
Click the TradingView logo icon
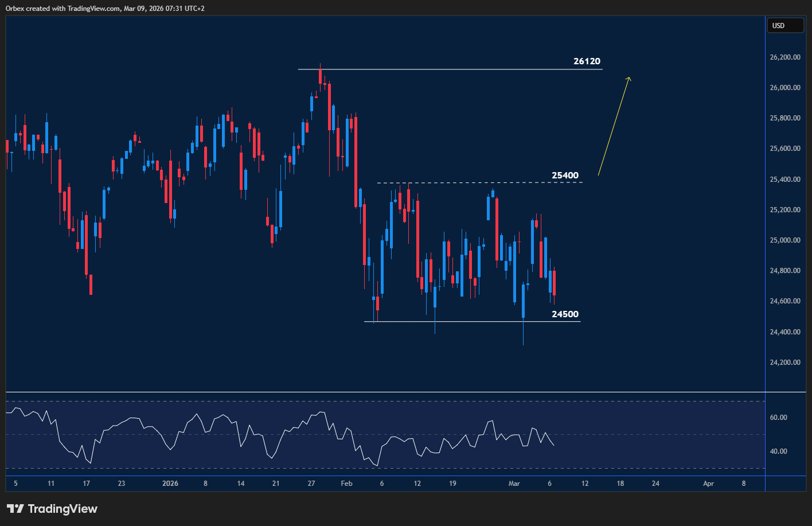pos(15,509)
